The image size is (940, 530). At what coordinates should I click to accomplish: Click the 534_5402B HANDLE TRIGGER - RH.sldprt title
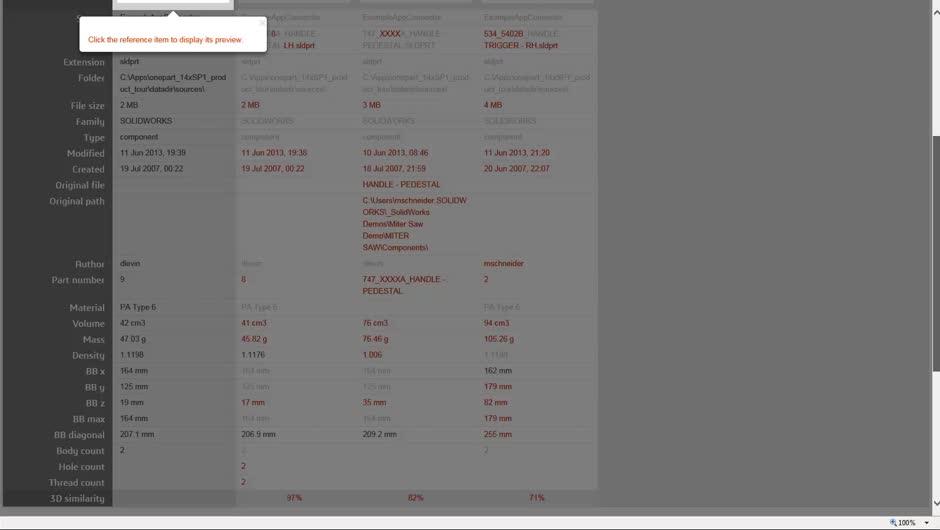521,39
